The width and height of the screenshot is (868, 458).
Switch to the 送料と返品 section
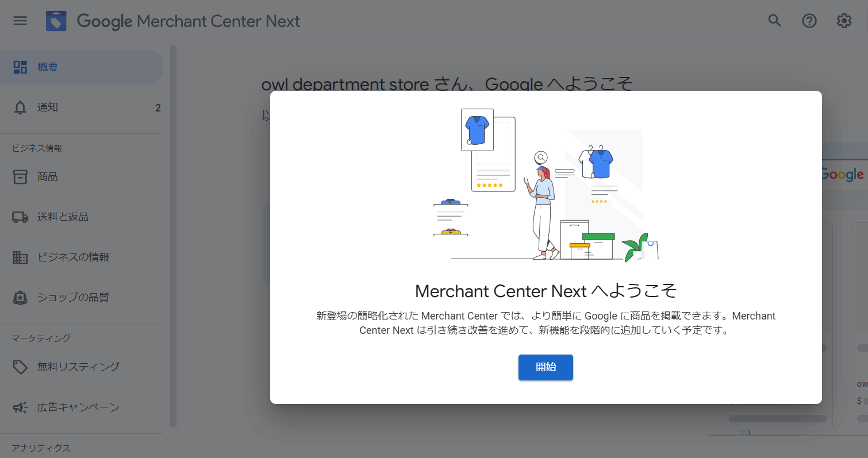point(69,217)
